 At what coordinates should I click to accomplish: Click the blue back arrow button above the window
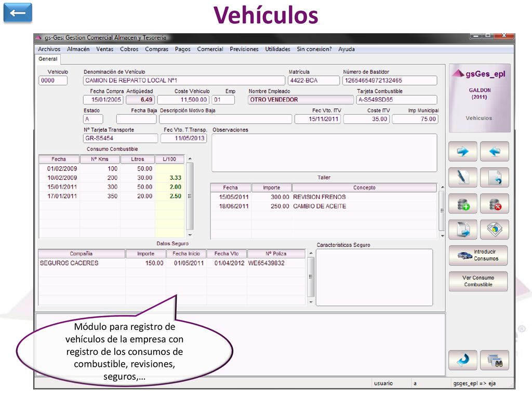(18, 13)
